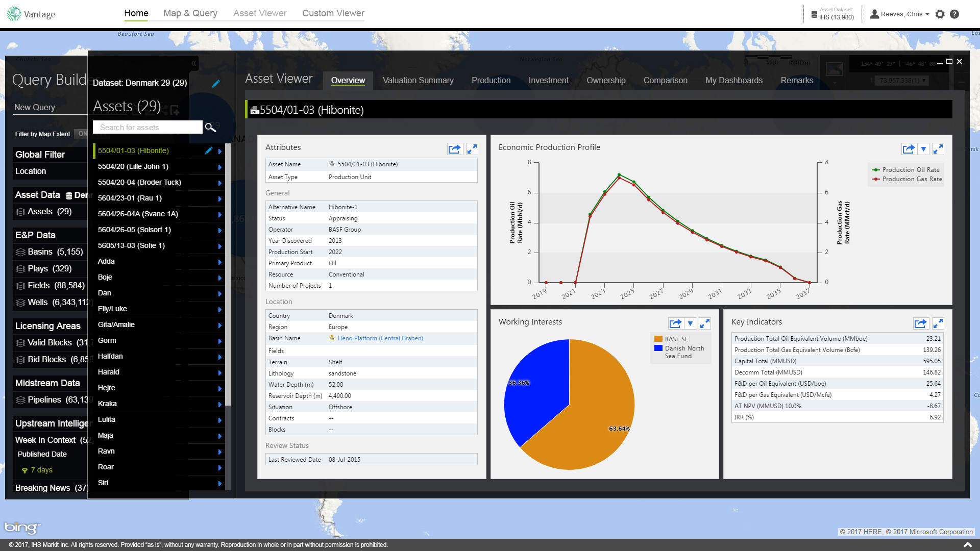The height and width of the screenshot is (551, 980).
Task: Expand the Halfdan asset arrow
Action: click(220, 357)
